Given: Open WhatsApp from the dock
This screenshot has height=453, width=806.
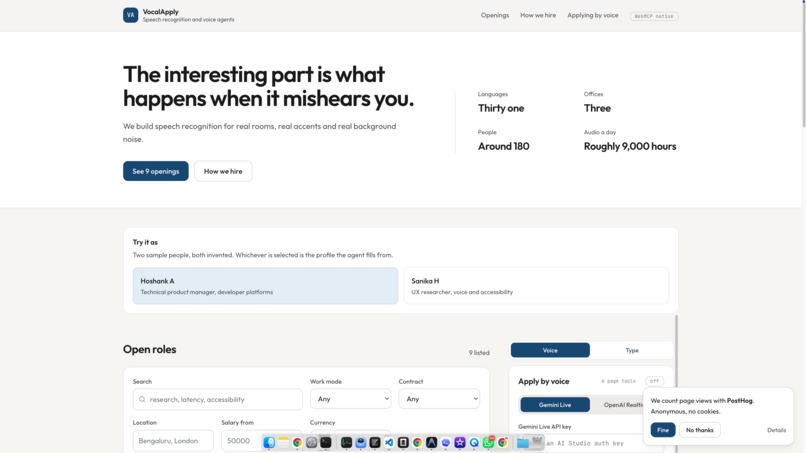Looking at the screenshot, I should (x=488, y=442).
